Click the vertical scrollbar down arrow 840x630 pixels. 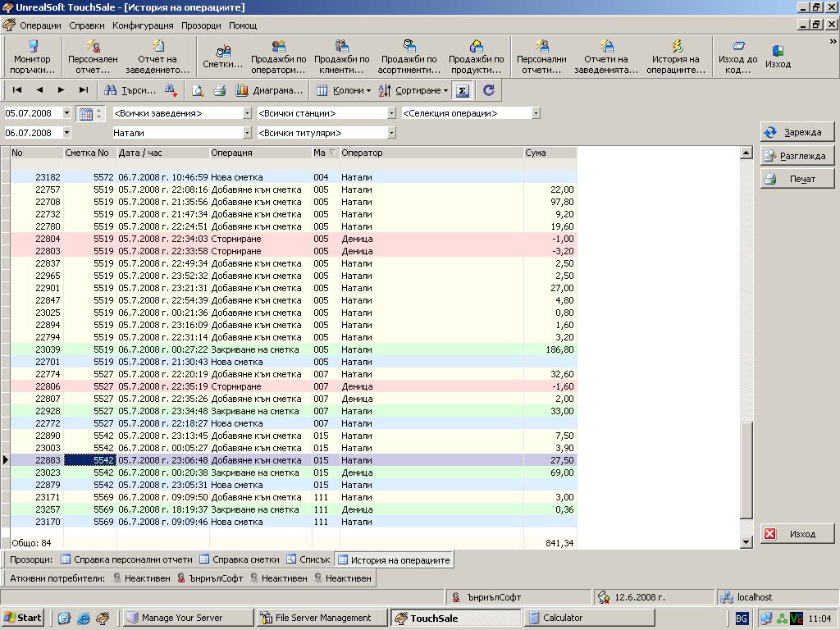(746, 541)
